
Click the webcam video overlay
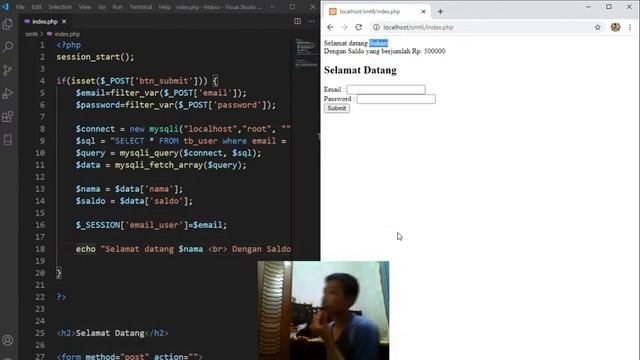click(323, 311)
